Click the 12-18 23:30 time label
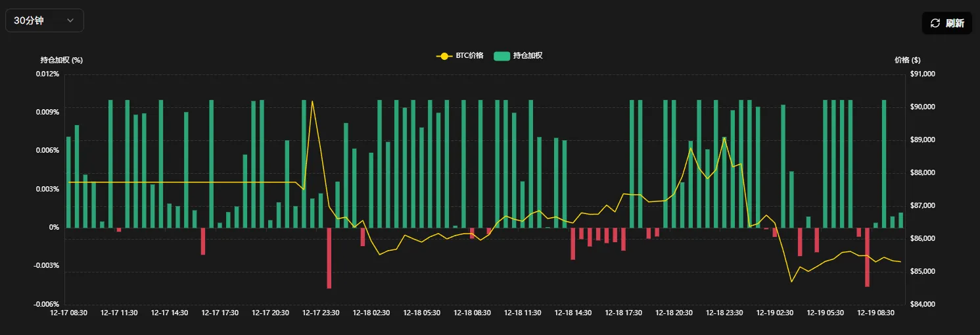 (725, 313)
